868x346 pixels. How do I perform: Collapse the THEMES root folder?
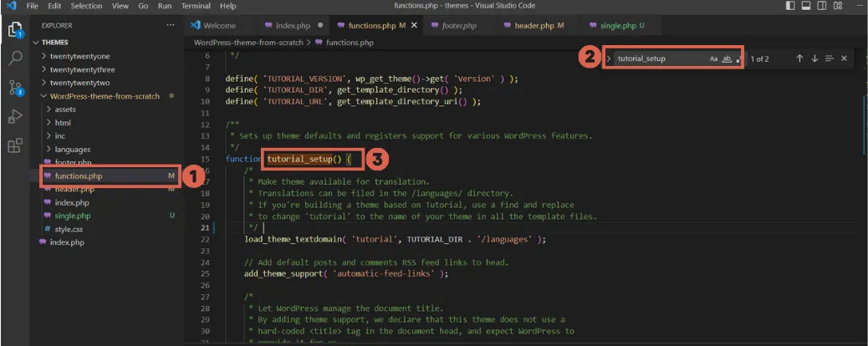(37, 43)
